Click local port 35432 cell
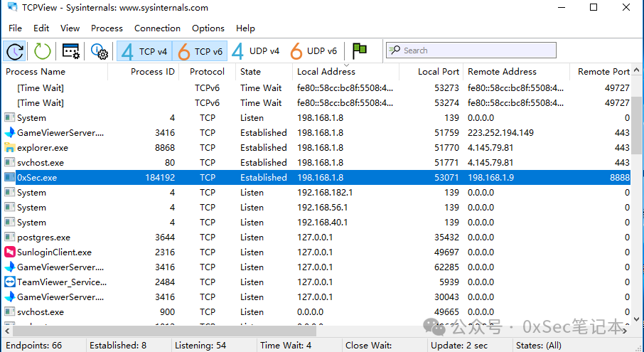644x352 pixels. [x=447, y=237]
